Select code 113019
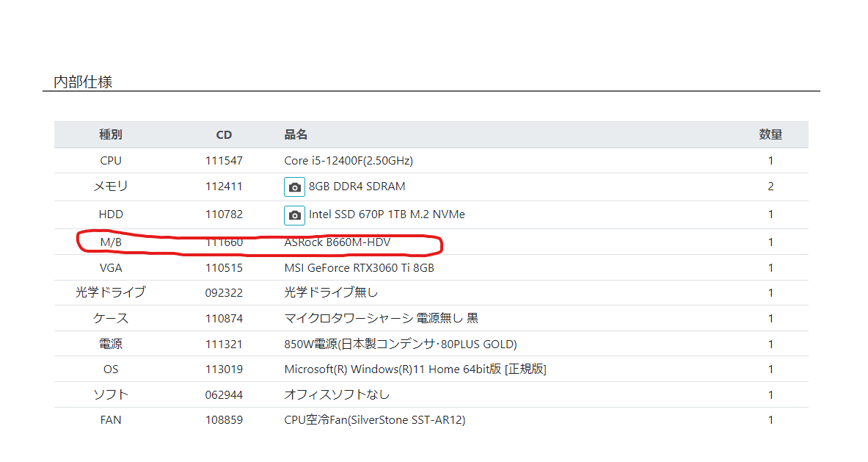The image size is (868, 462). click(224, 369)
